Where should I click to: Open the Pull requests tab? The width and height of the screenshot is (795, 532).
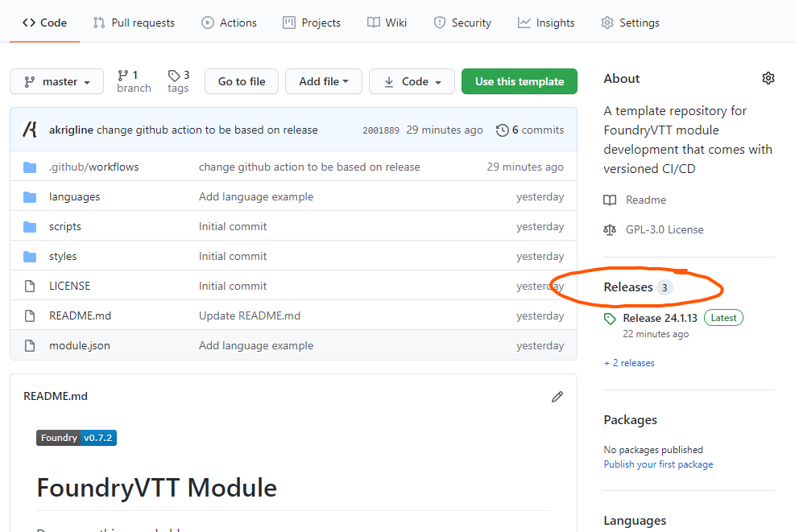[134, 23]
